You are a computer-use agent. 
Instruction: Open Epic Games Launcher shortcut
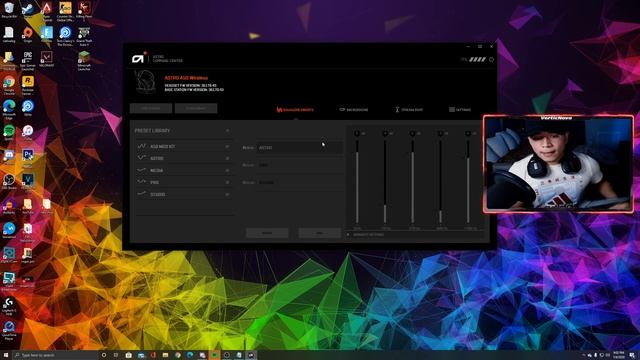pos(28,61)
